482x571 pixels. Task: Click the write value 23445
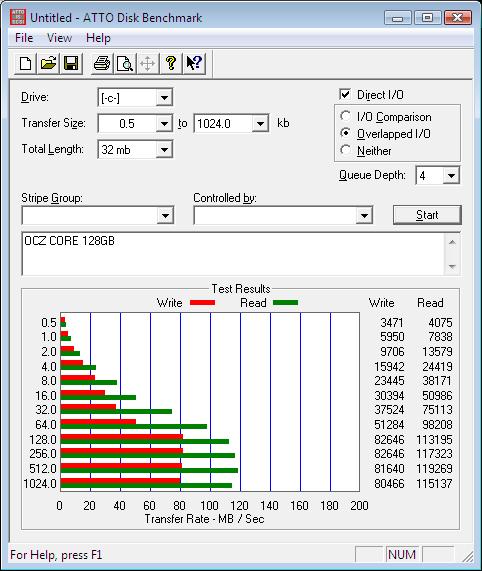pyautogui.click(x=389, y=381)
